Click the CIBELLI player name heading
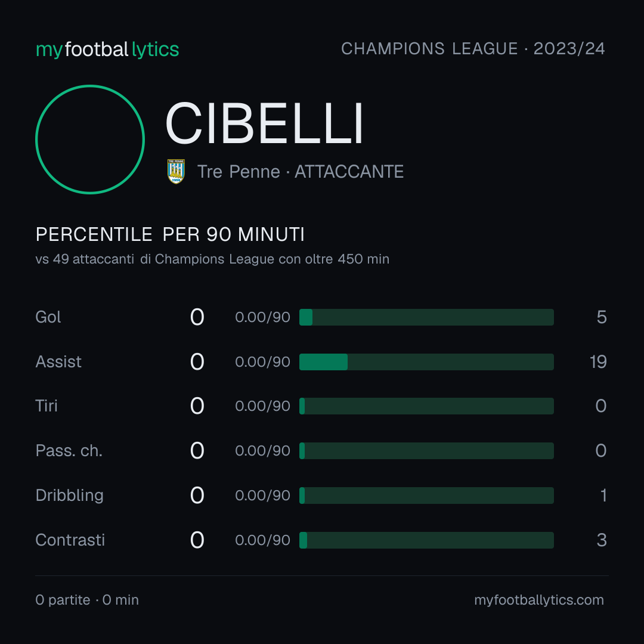Image resolution: width=644 pixels, height=644 pixels. (264, 123)
